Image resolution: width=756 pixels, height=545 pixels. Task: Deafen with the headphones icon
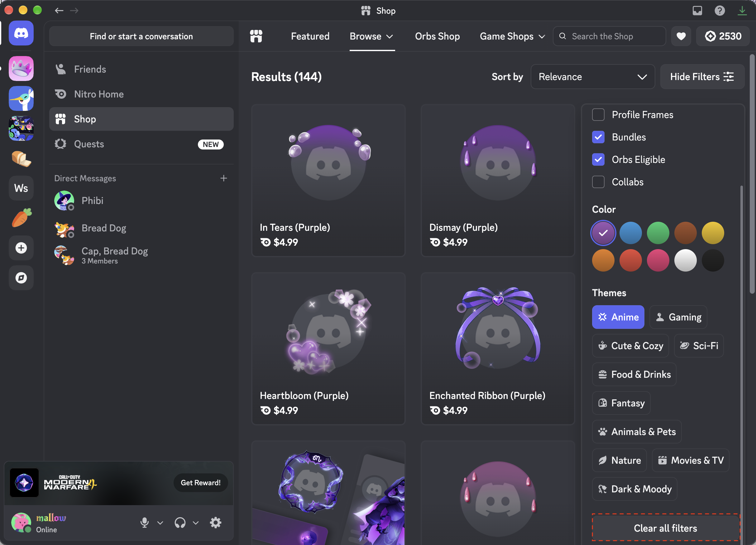pos(180,522)
